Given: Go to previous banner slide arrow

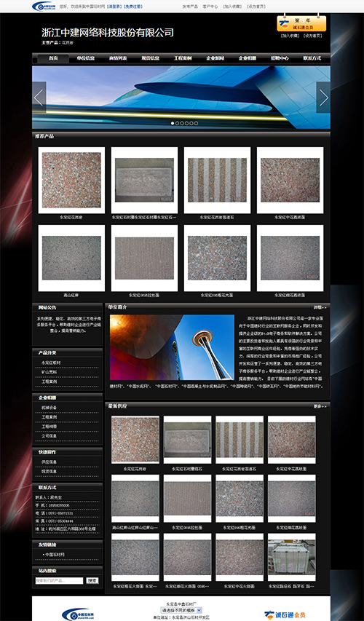Looking at the screenshot, I should [39, 98].
